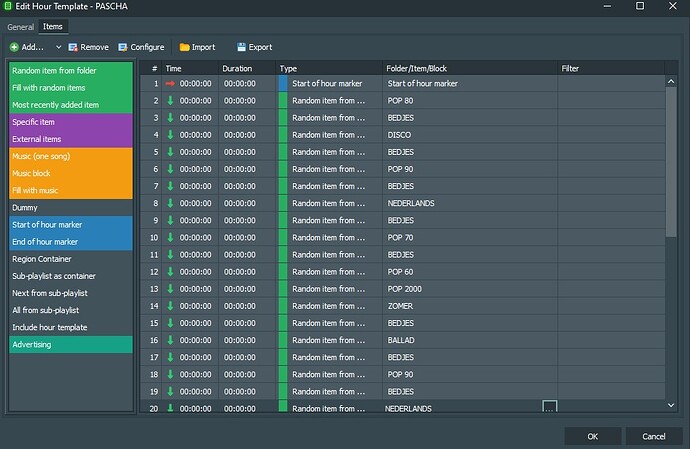690x449 pixels.
Task: Select the POP 80 folder cell
Action: point(470,100)
